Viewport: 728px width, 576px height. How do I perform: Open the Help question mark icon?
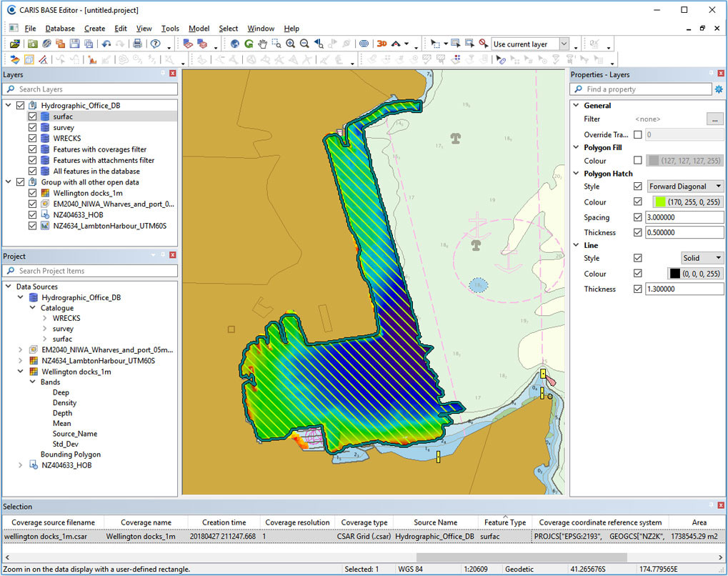pyautogui.click(x=156, y=44)
